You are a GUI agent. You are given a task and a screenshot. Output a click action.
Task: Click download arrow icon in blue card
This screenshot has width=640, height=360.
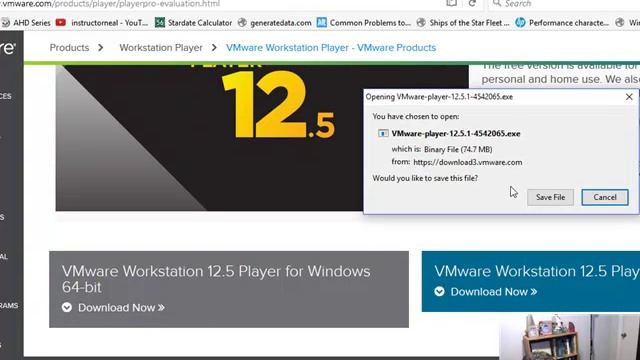coord(440,291)
